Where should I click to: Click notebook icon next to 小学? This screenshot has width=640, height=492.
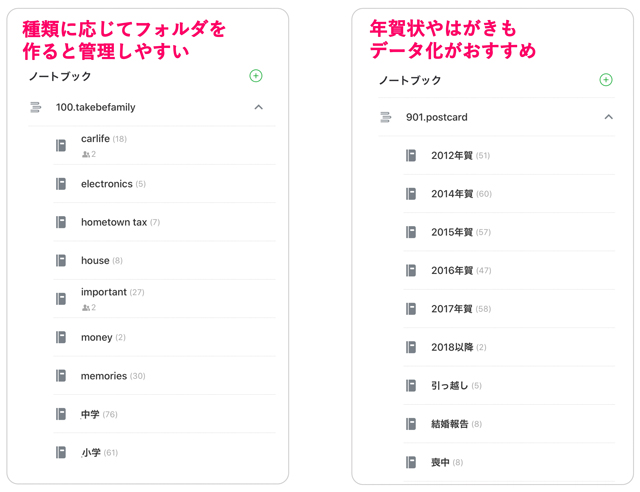[x=61, y=452]
